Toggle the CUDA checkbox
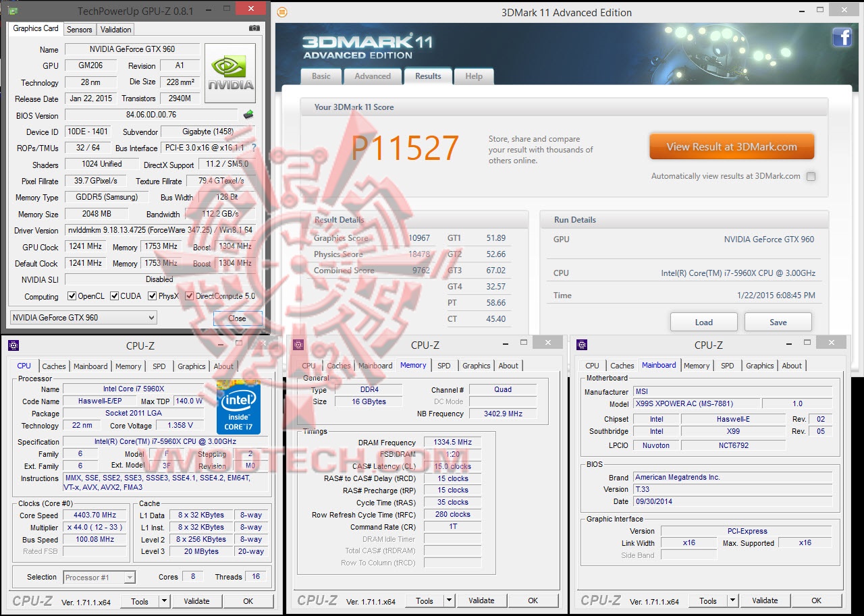Screen dimensions: 864x616 (115, 296)
